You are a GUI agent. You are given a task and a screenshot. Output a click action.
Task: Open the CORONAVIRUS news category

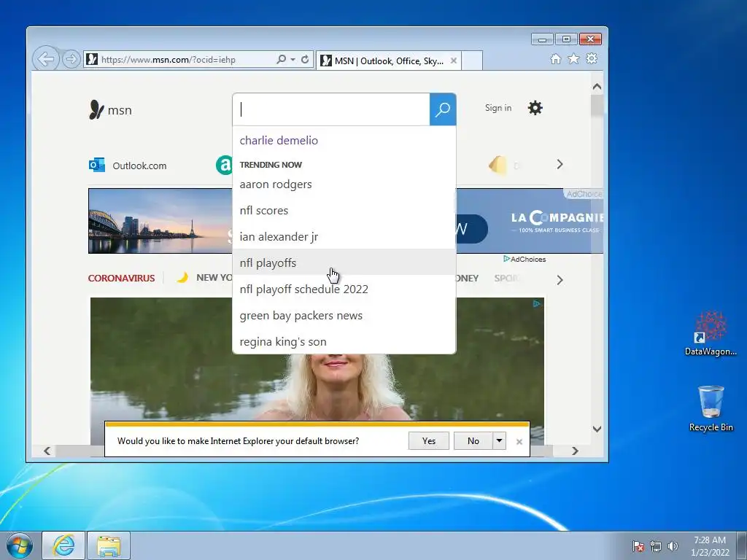coord(122,278)
